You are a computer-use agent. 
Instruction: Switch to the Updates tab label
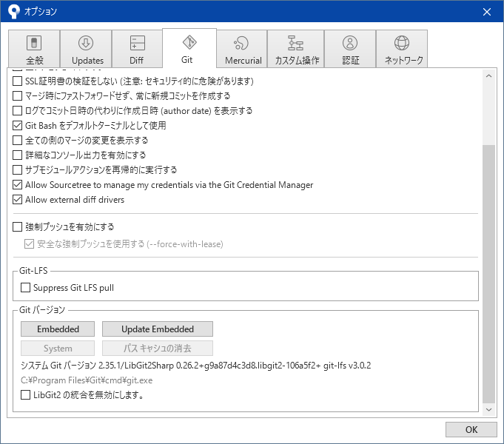(87, 61)
